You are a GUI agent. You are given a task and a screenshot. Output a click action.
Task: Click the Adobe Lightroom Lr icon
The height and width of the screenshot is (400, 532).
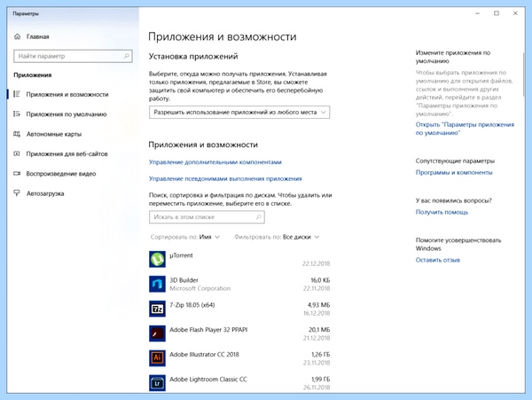pyautogui.click(x=157, y=383)
